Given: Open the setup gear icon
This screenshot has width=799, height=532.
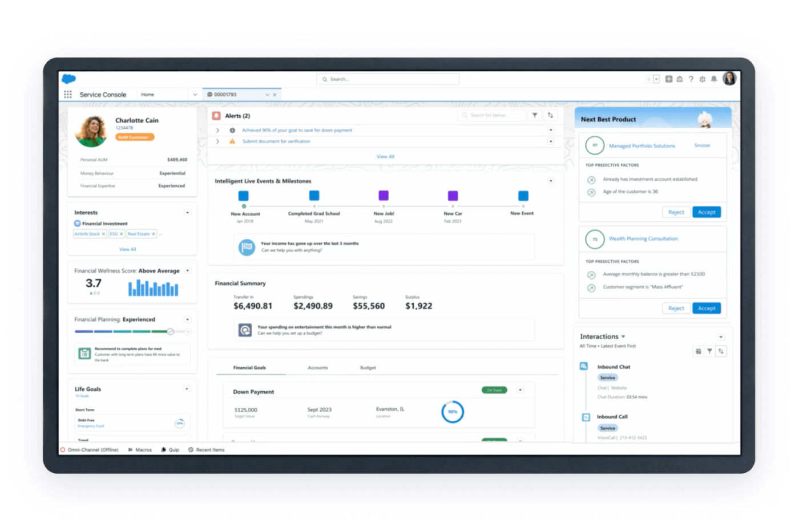Looking at the screenshot, I should point(703,79).
